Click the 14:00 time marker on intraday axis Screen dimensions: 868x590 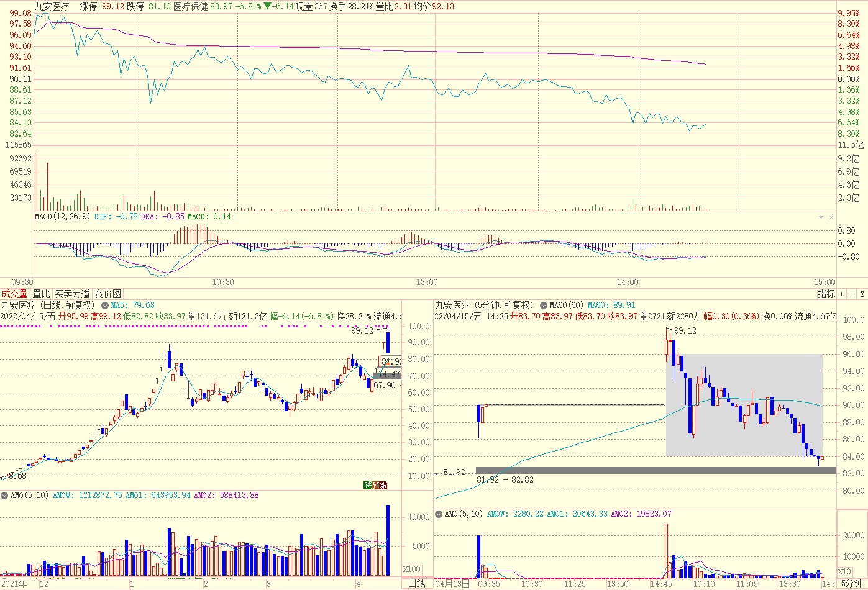tap(628, 282)
